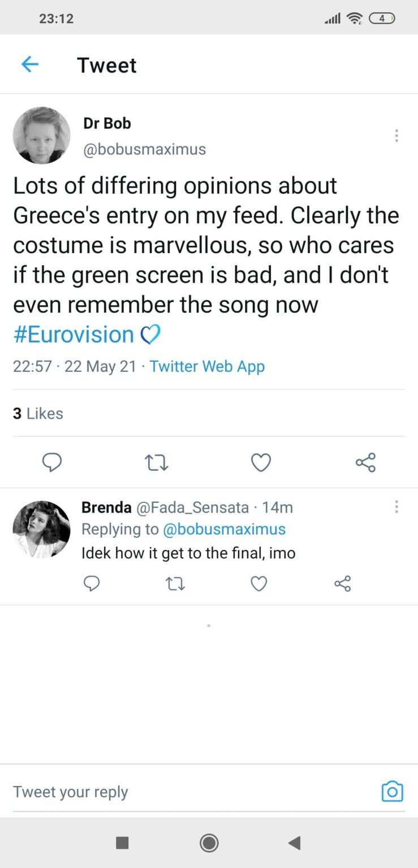418x868 pixels.
Task: View the 3 Likes list
Action: pos(38,413)
